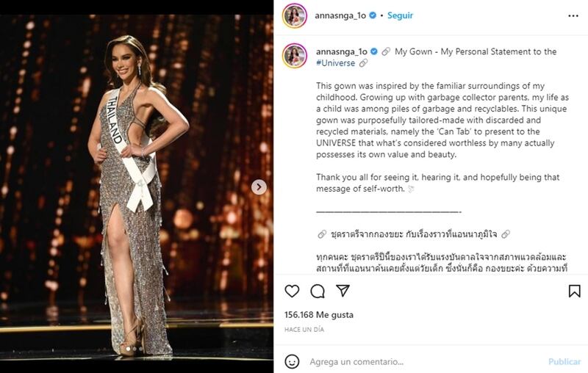The width and height of the screenshot is (588, 373).
Task: Click the HACE UN DÍA timestamp
Action: 304,330
